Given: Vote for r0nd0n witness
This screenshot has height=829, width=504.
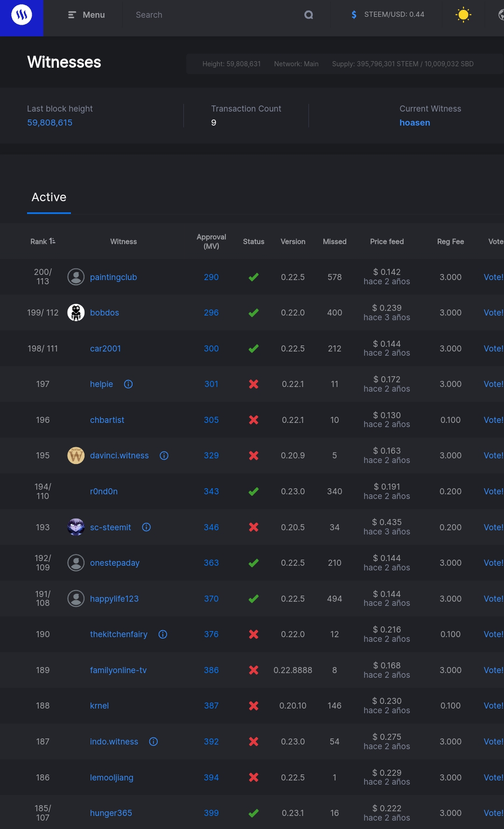Looking at the screenshot, I should (x=493, y=492).
